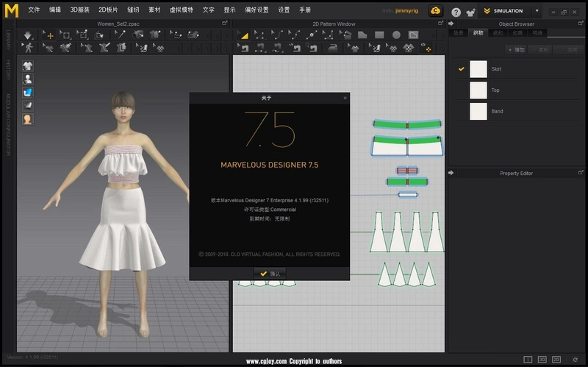Open the 编辑 menu

pos(54,10)
